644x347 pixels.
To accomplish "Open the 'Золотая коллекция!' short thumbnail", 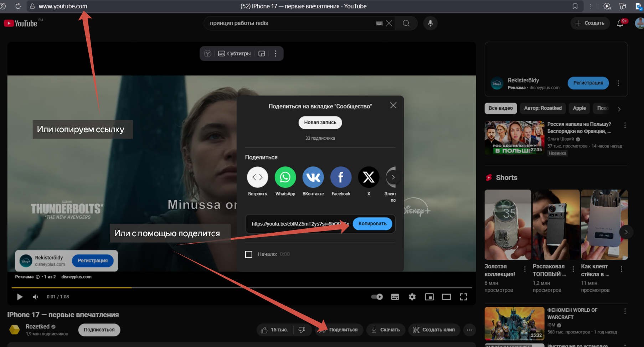I will [x=508, y=224].
